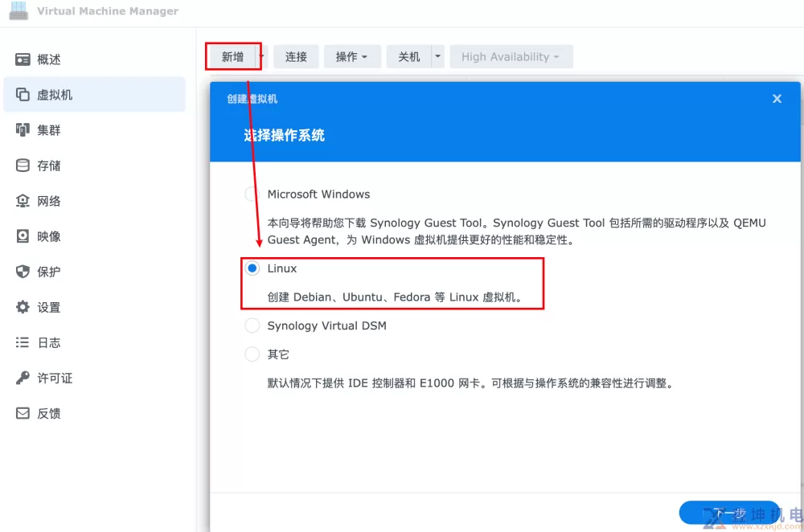This screenshot has width=804, height=532.
Task: Click the Synology Guest Tool description text
Action: click(x=516, y=231)
